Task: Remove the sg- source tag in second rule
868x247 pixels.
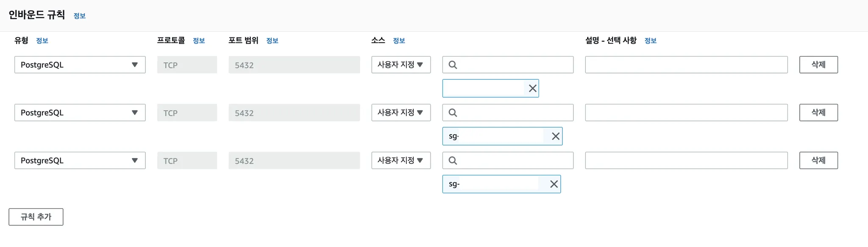Action: click(555, 136)
